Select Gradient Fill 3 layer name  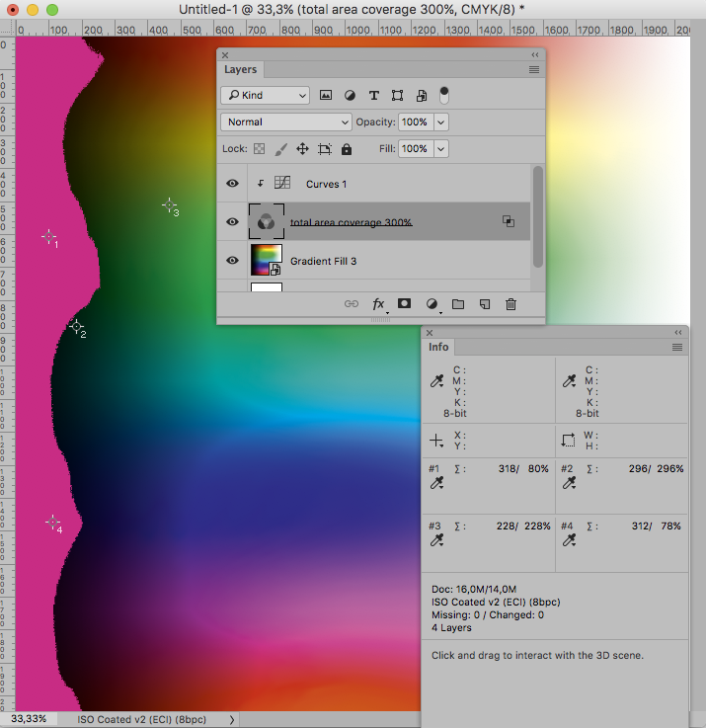[323, 261]
